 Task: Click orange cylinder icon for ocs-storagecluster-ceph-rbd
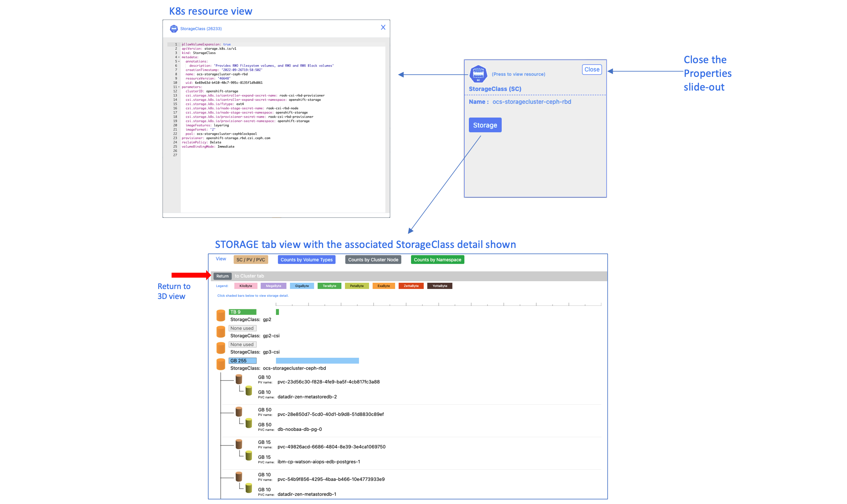pos(220,364)
